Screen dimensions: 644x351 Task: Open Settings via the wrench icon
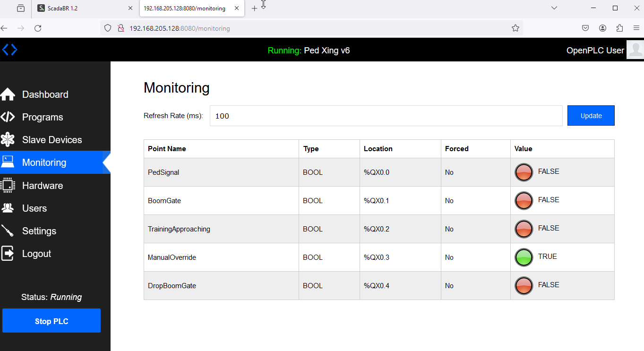pos(9,231)
